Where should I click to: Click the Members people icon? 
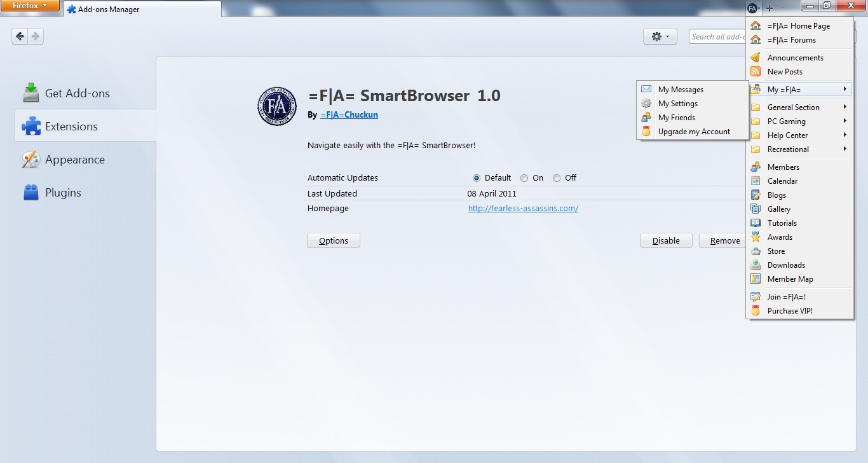point(756,167)
